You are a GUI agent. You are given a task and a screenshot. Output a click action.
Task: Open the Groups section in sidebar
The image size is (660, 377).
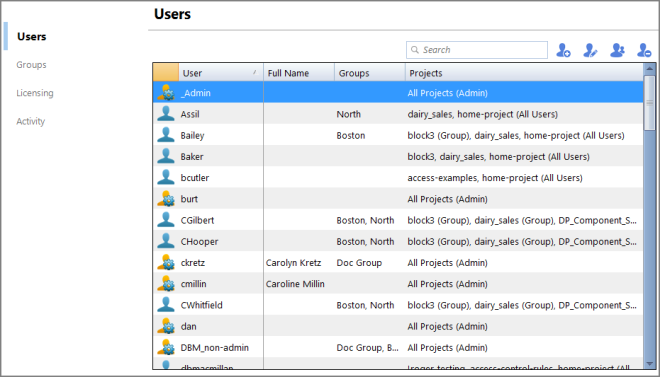tap(31, 65)
